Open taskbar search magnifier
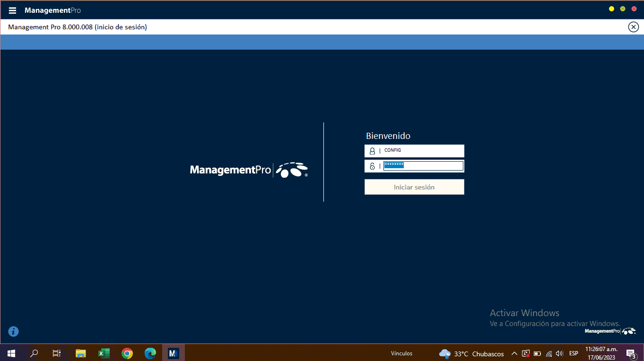Image resolution: width=644 pixels, height=361 pixels. point(34,353)
